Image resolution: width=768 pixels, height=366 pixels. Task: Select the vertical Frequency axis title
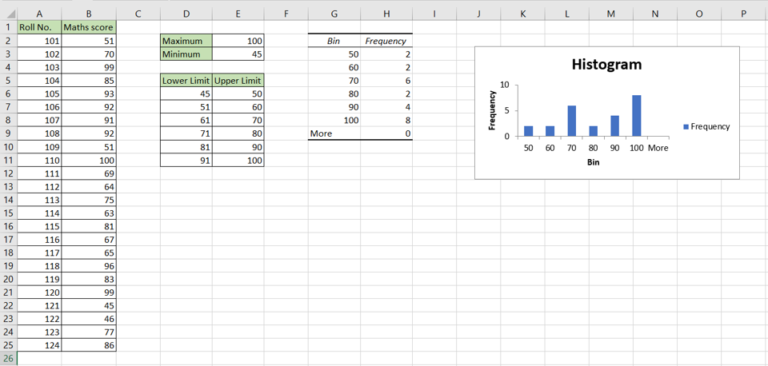[x=492, y=111]
